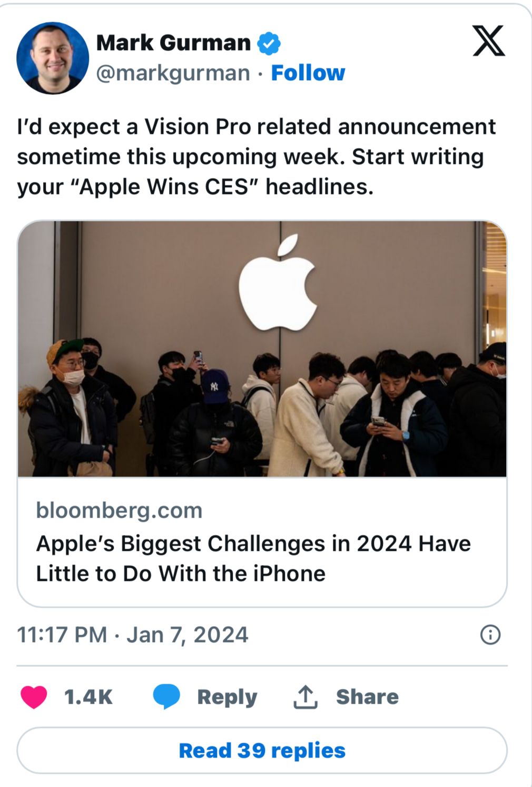
Task: Open the tweet info circle icon
Action: 490,635
